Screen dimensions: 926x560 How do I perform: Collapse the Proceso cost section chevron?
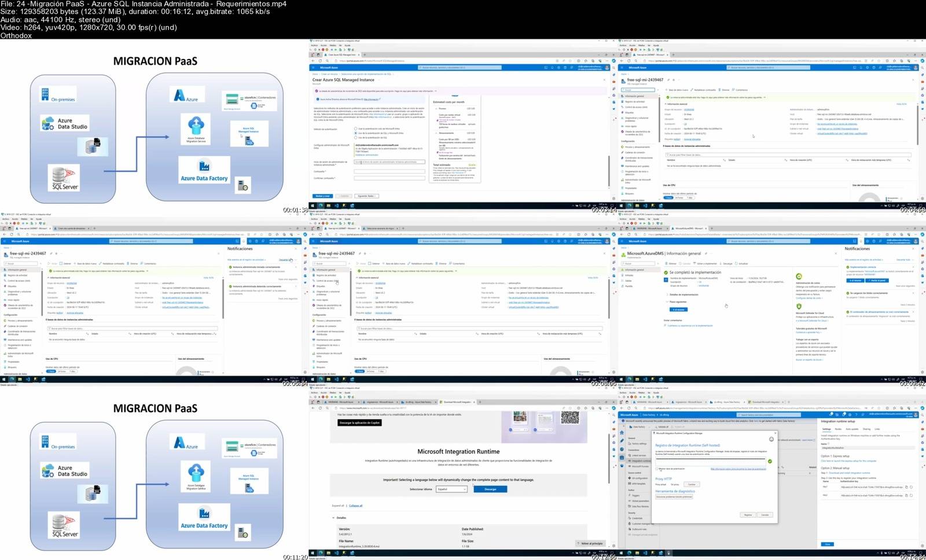click(436, 109)
